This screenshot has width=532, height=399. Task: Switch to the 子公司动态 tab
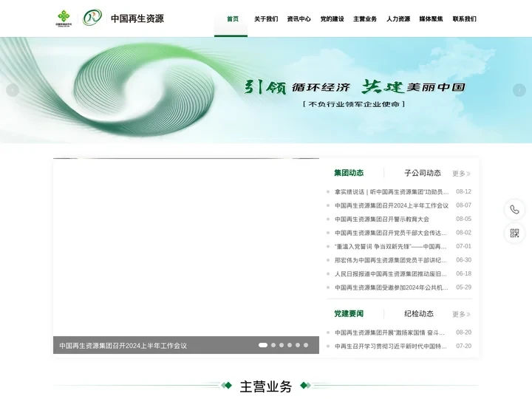pyautogui.click(x=423, y=173)
